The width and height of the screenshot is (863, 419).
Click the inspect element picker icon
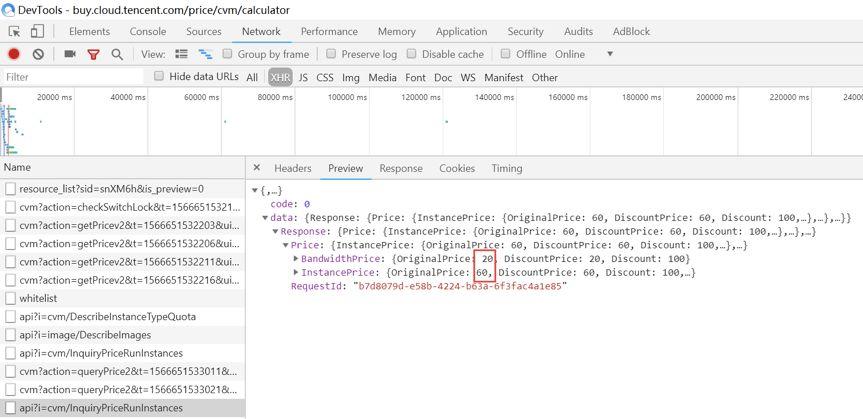14,32
